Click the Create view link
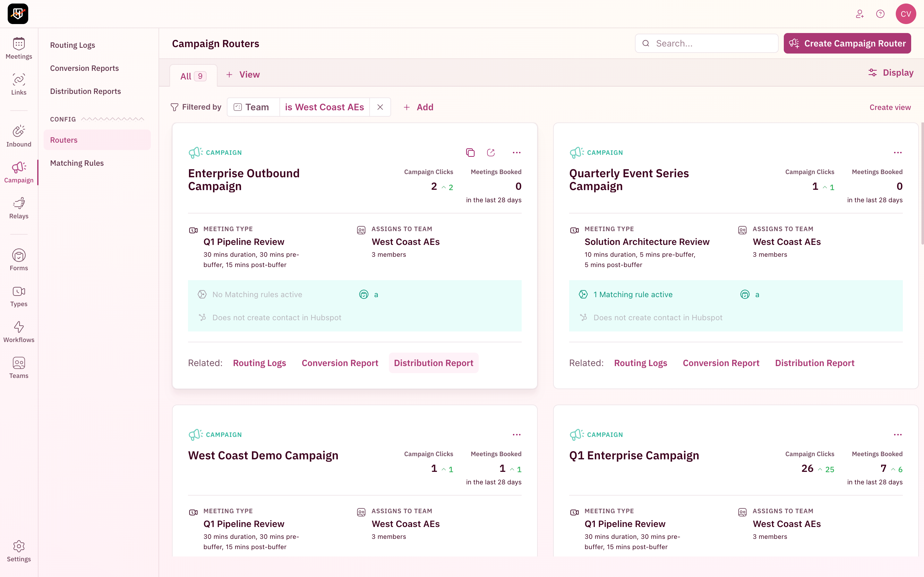The image size is (924, 577). pyautogui.click(x=890, y=107)
